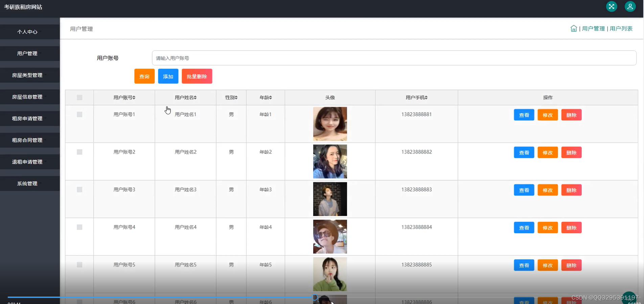Click phone number 13823888883
The height and width of the screenshot is (304, 644).
(416, 189)
